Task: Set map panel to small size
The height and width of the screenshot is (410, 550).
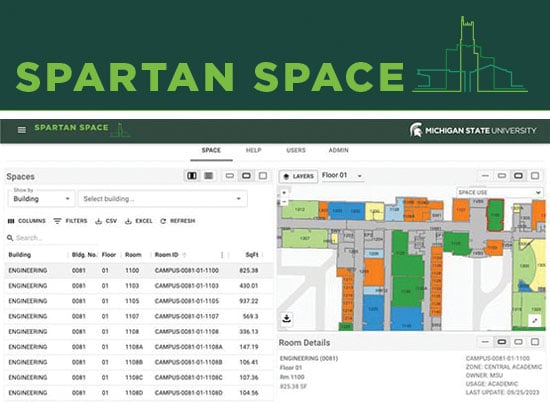Action: tap(502, 176)
